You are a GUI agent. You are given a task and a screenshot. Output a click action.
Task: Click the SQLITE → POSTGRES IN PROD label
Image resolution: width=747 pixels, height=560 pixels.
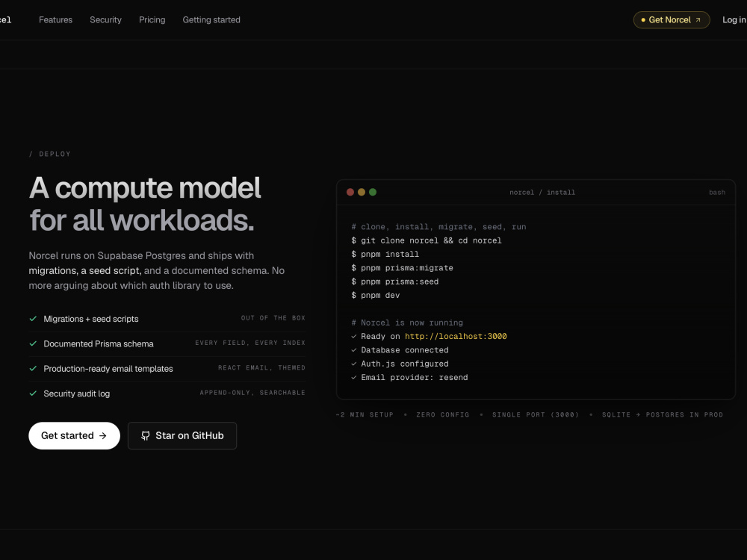pos(663,414)
